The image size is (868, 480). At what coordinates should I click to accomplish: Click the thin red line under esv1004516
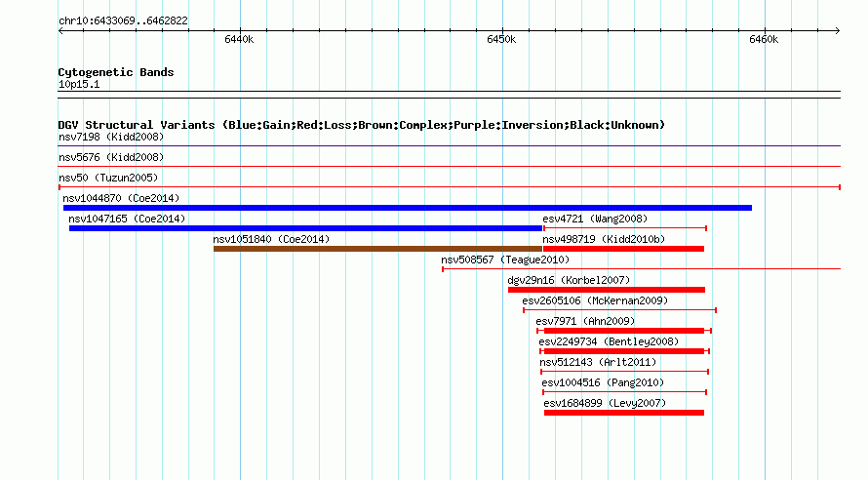(x=625, y=392)
